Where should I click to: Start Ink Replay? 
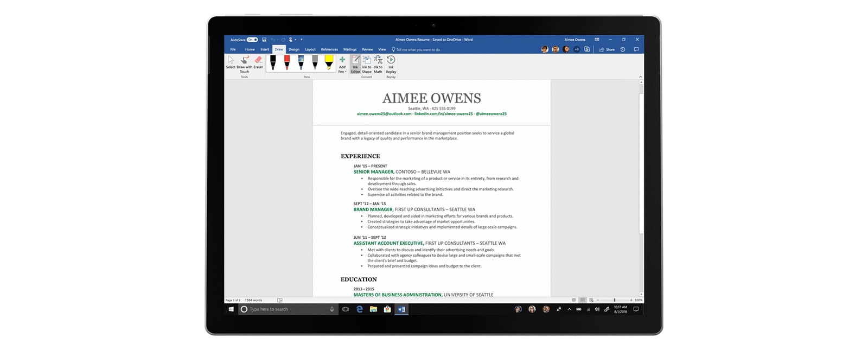[391, 63]
